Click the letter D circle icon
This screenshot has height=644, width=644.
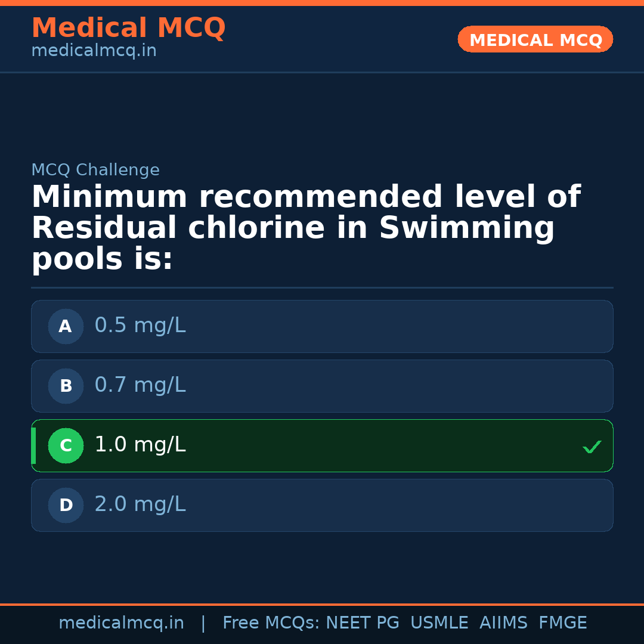coord(66,505)
